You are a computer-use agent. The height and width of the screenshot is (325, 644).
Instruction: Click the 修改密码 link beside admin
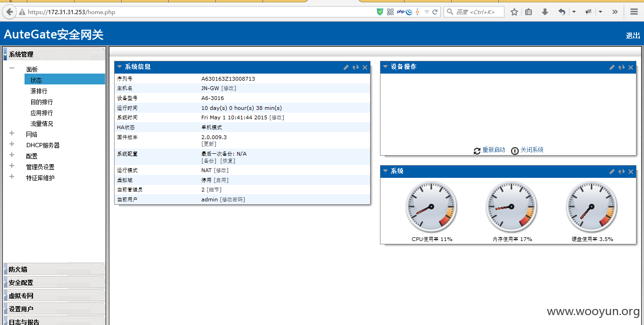(232, 200)
